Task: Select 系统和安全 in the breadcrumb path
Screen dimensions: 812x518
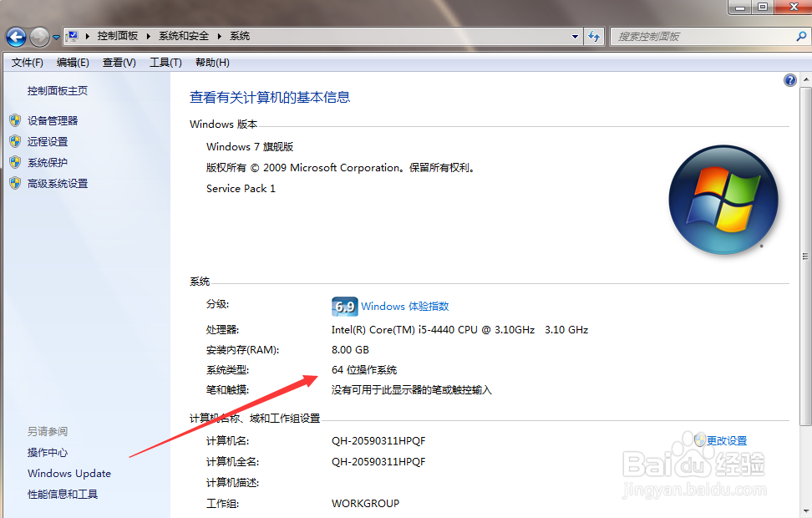Action: 184,36
